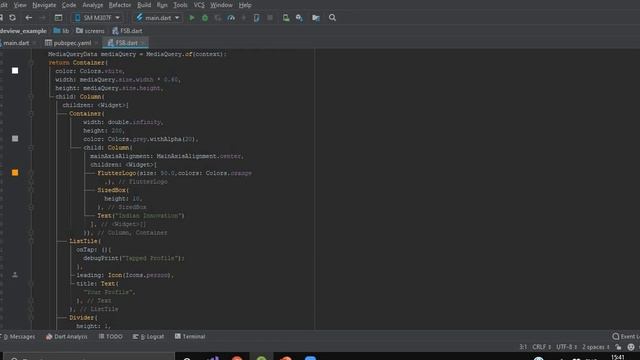Open the Navigate menu
This screenshot has width=640, height=360.
tap(44, 5)
